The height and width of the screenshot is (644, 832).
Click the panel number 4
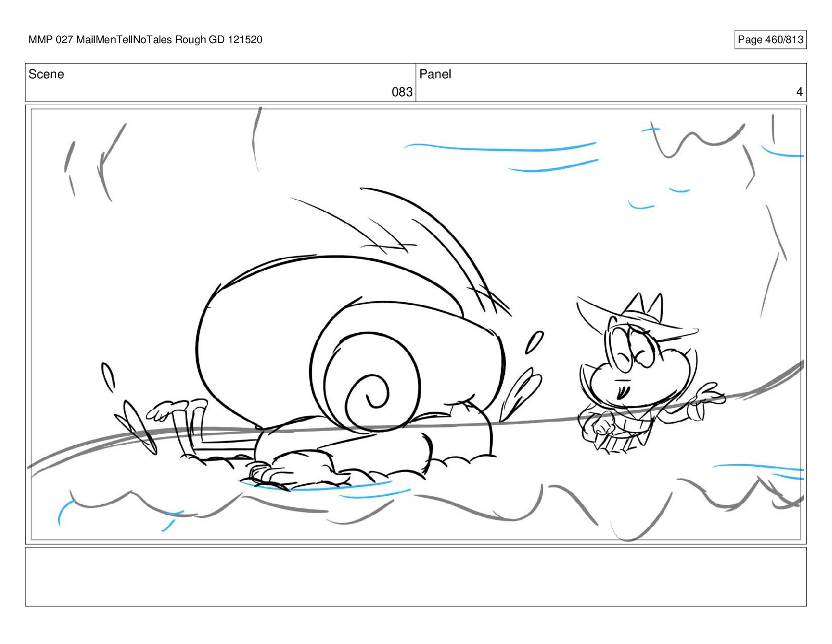[x=799, y=92]
